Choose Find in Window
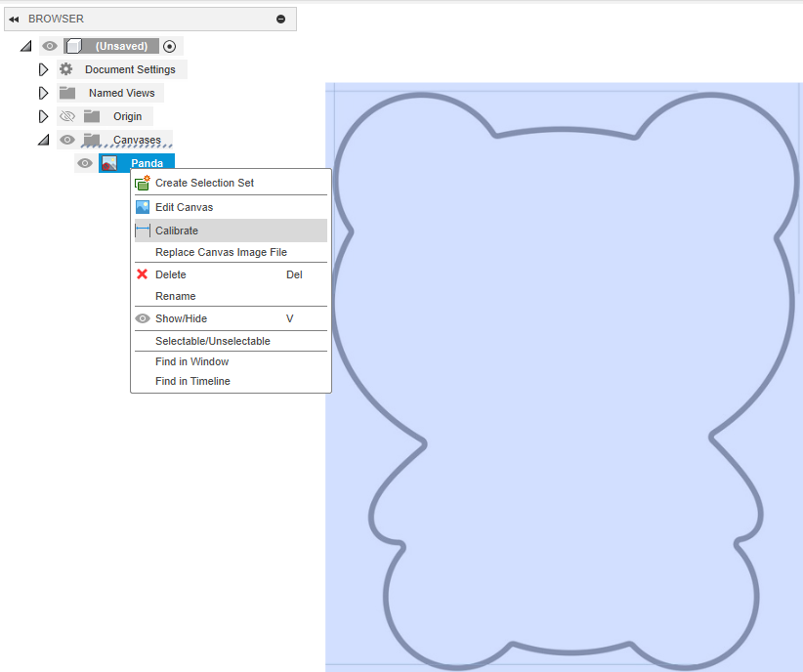This screenshot has width=803, height=672. click(231, 361)
